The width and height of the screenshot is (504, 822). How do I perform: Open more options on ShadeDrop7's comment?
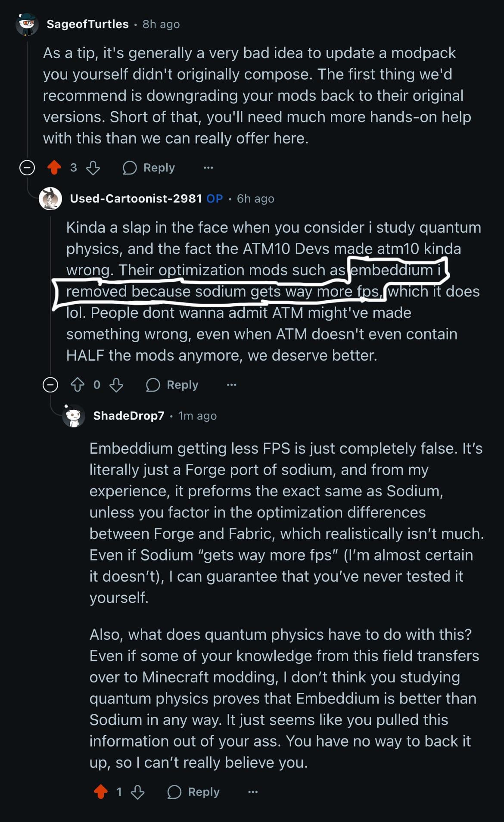pyautogui.click(x=253, y=792)
